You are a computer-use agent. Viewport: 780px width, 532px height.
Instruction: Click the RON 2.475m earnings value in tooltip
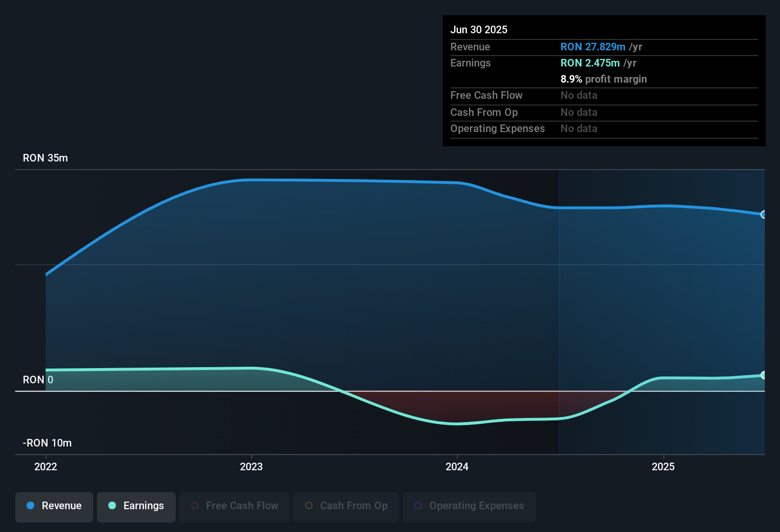(590, 63)
